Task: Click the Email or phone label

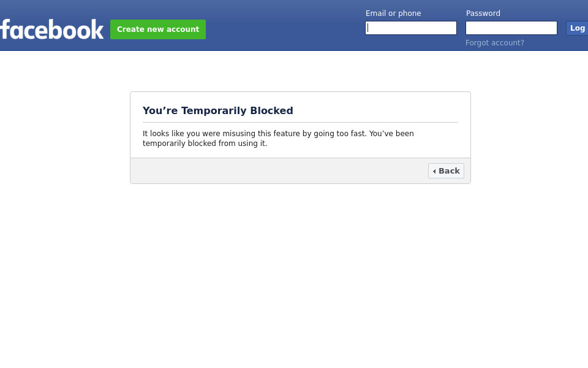Action: pos(393,13)
